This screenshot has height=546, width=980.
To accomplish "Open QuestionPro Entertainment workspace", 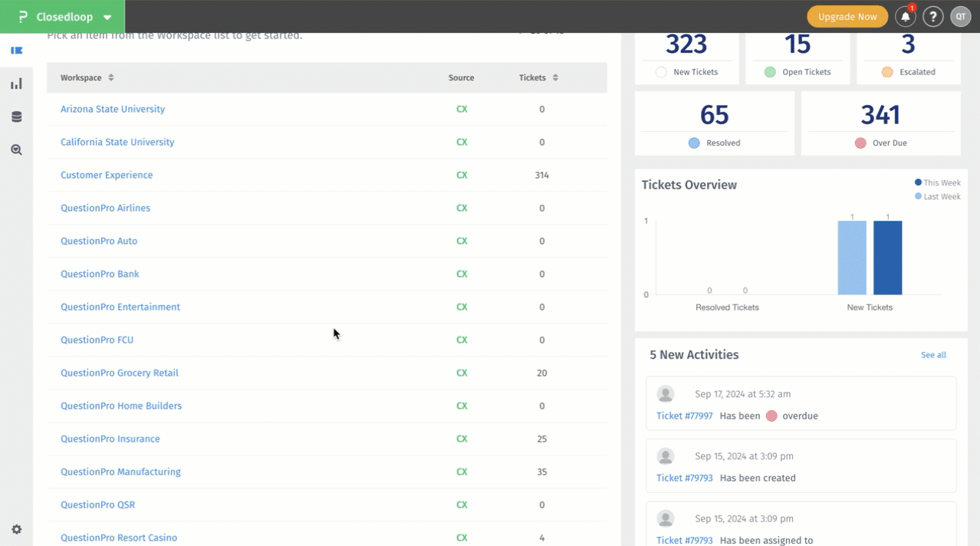I will [120, 307].
